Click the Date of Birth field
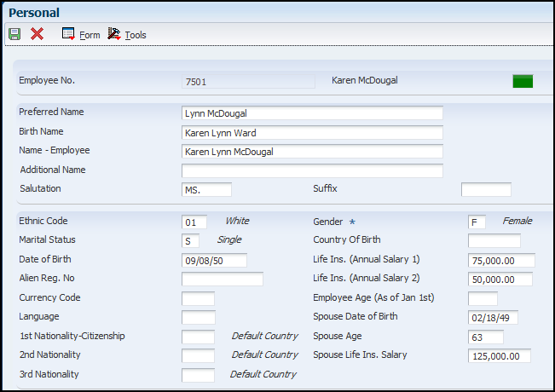This screenshot has width=555, height=392. tap(214, 261)
